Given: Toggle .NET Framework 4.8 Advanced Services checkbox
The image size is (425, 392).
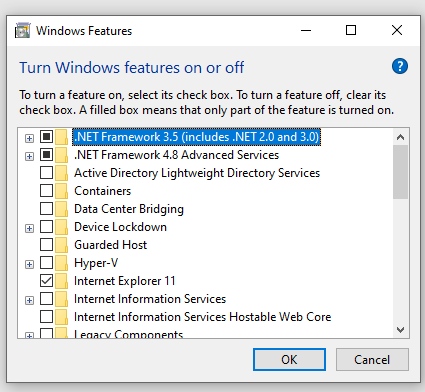Looking at the screenshot, I should (46, 155).
